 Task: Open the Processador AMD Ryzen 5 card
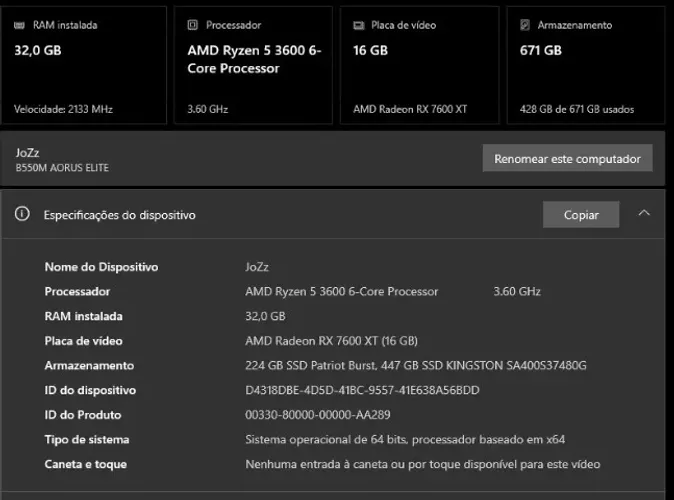253,65
